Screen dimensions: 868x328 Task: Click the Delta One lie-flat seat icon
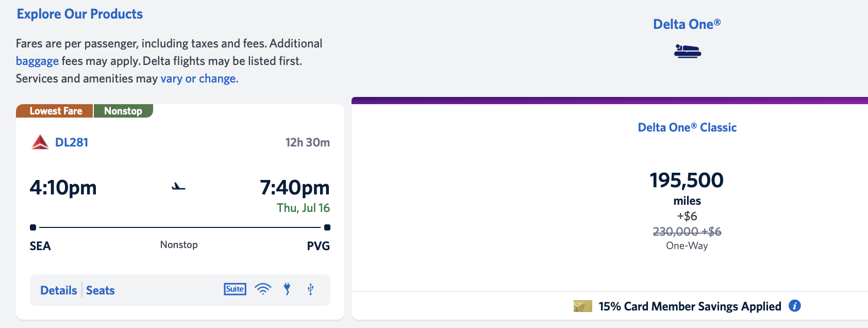687,51
